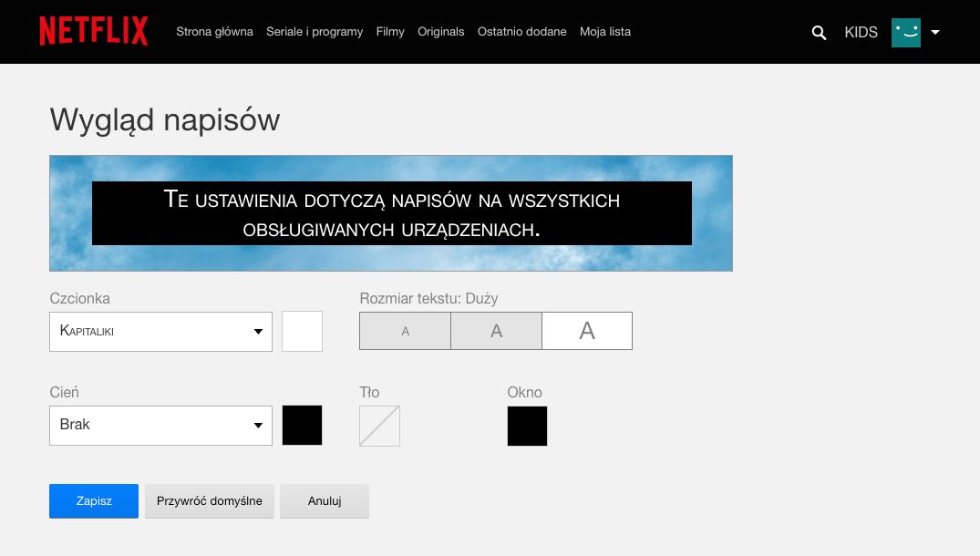View Ostatnio dodane titles
The width and height of the screenshot is (980, 556).
click(521, 31)
